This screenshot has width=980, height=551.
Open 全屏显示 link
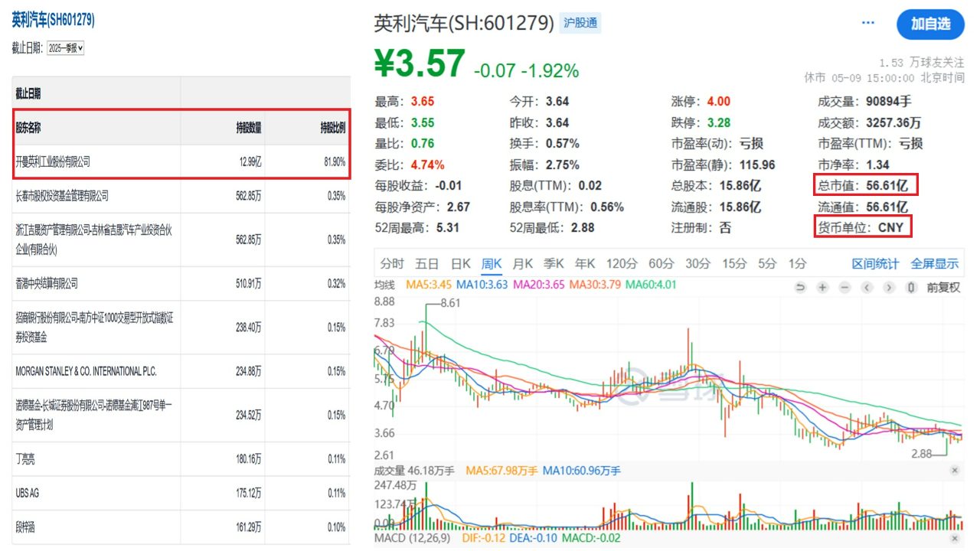pyautogui.click(x=934, y=263)
